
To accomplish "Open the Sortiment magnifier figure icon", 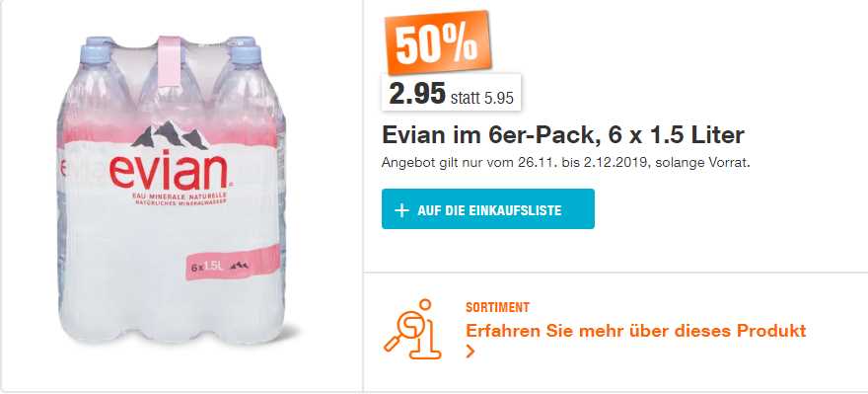I will 413,329.
